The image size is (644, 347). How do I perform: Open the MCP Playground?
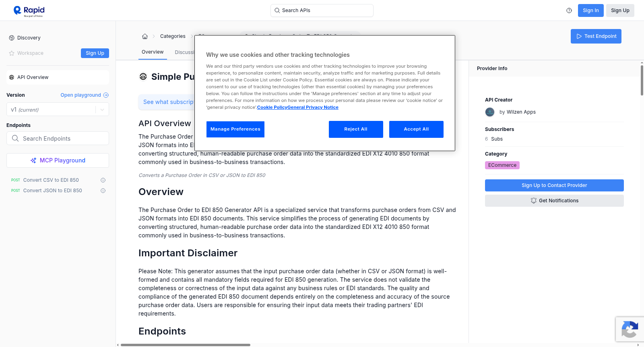click(x=58, y=160)
